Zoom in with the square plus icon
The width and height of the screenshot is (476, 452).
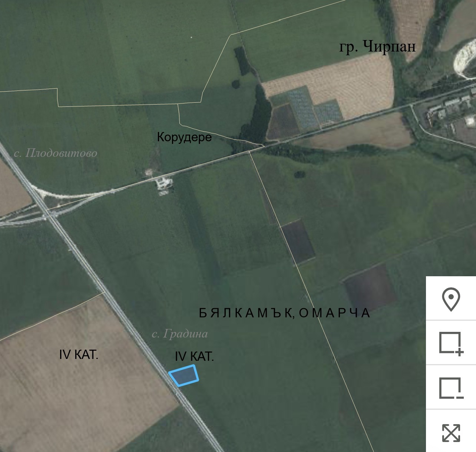point(451,343)
